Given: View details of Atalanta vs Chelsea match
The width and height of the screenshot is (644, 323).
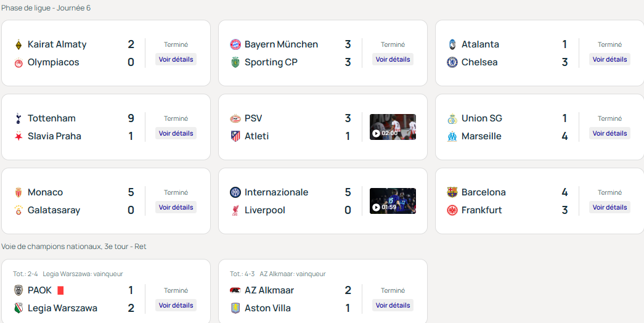Looking at the screenshot, I should pyautogui.click(x=609, y=60).
